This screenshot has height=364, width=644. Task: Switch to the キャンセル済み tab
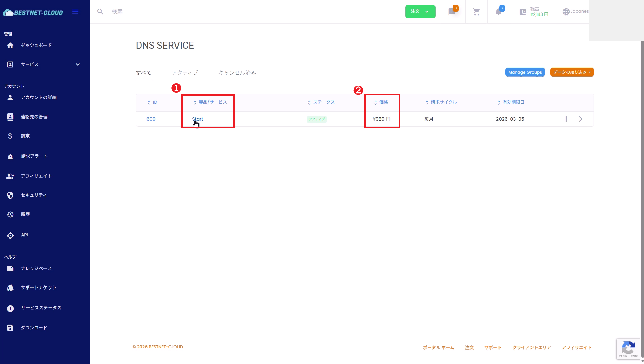237,73
